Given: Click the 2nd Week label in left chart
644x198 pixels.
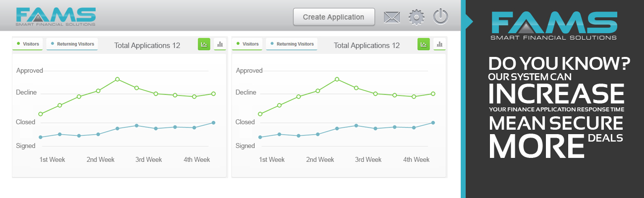Looking at the screenshot, I should click(x=101, y=159).
